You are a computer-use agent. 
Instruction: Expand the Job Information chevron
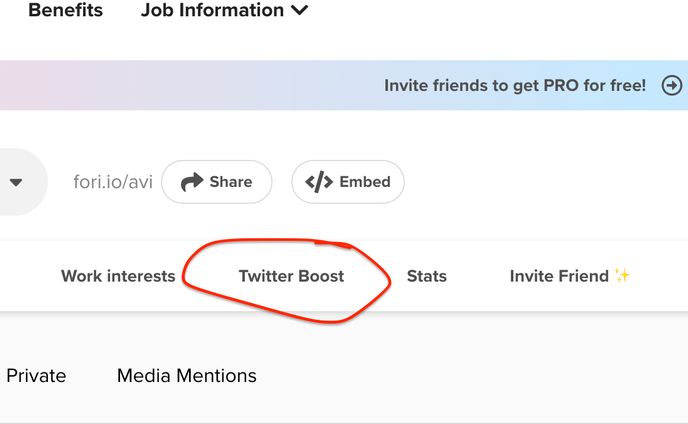click(299, 11)
